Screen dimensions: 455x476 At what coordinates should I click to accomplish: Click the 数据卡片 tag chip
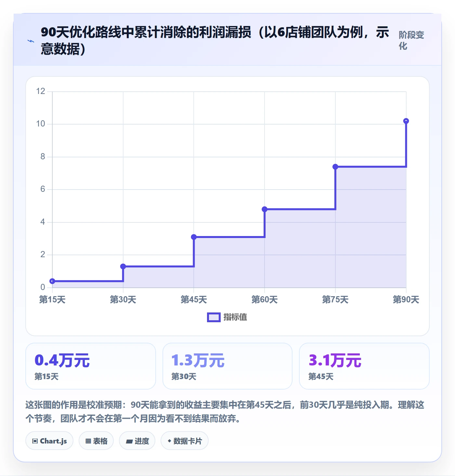pyautogui.click(x=185, y=441)
